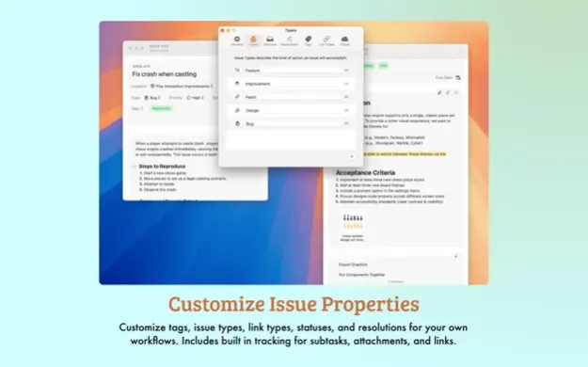Viewport: 588px width, 367px height.
Task: Open the Location dropdown in issue window
Action: point(182,87)
